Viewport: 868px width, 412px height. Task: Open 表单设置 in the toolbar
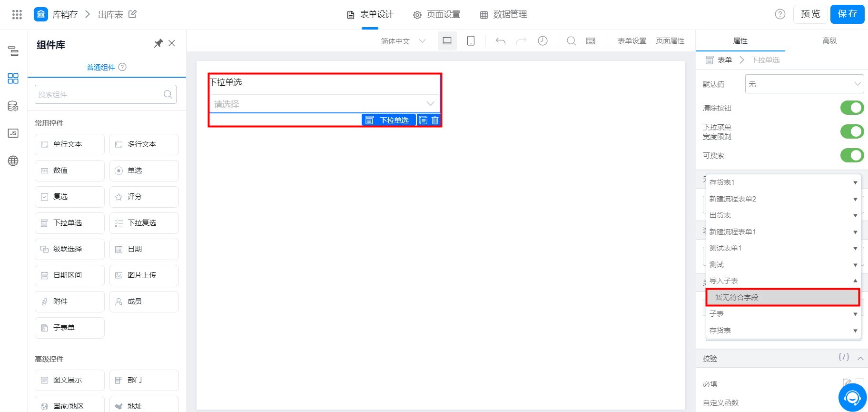pos(632,41)
